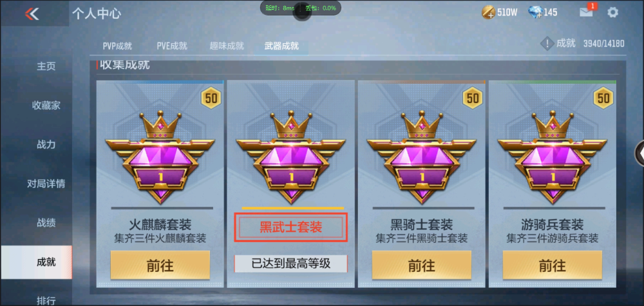Switch to the PVP成就 tab
Viewport: 644px width, 306px height.
pyautogui.click(x=117, y=46)
